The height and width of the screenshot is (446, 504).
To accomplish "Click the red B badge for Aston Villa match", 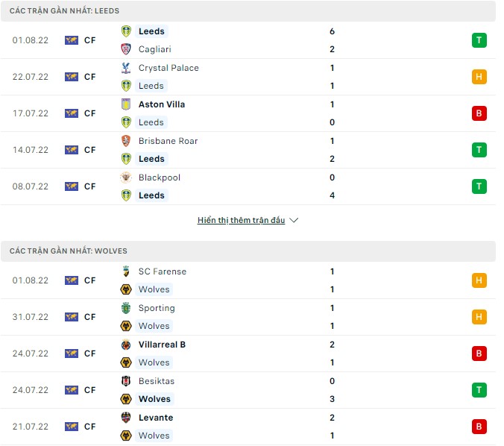I will tap(479, 113).
